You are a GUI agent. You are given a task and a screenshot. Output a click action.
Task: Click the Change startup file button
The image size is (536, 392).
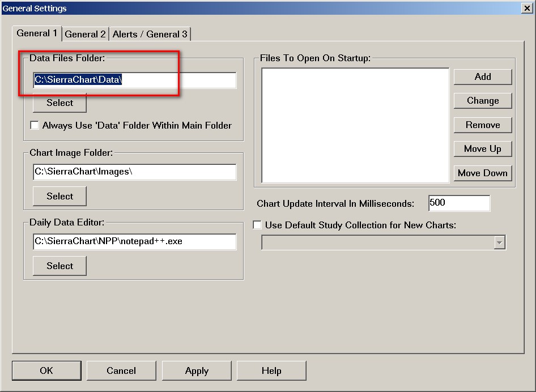[483, 101]
